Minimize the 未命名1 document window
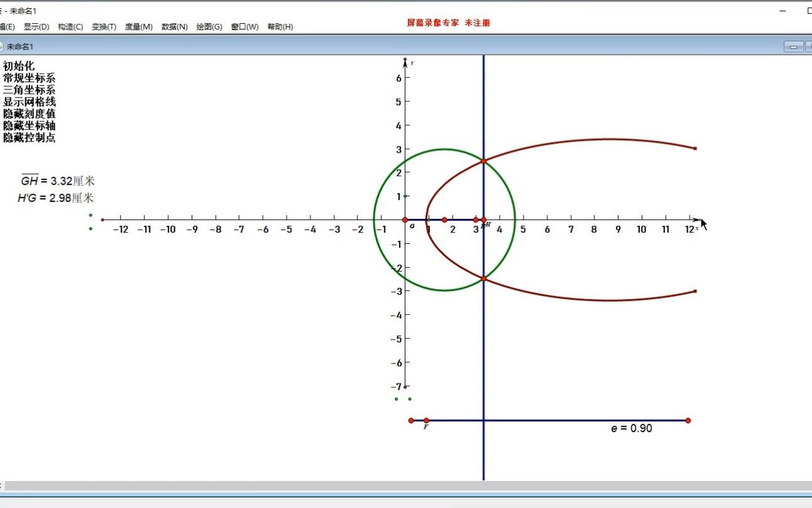This screenshot has height=508, width=812. (793, 47)
